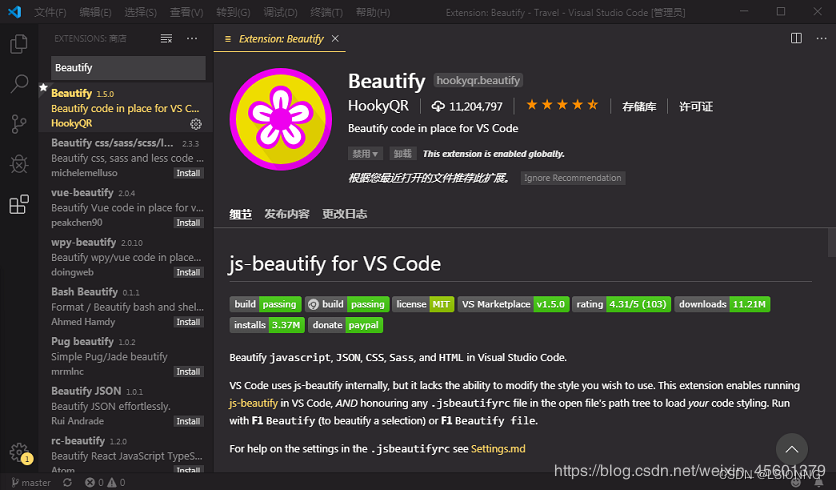Install vue-beautify extension

click(188, 223)
